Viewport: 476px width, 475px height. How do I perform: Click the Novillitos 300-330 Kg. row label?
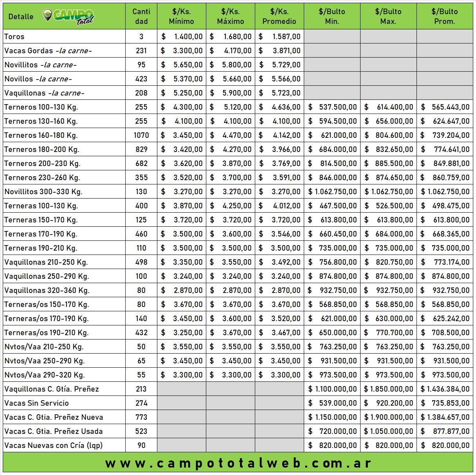(43, 192)
